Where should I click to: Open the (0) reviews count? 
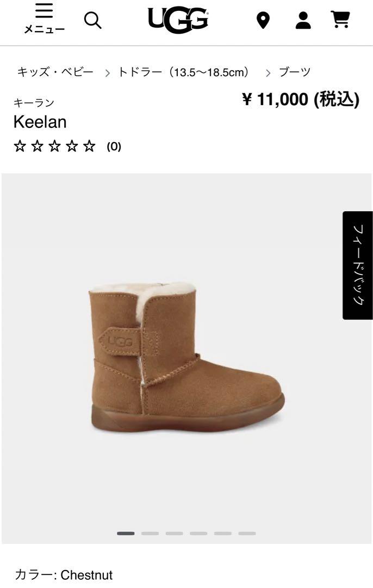[x=114, y=146]
